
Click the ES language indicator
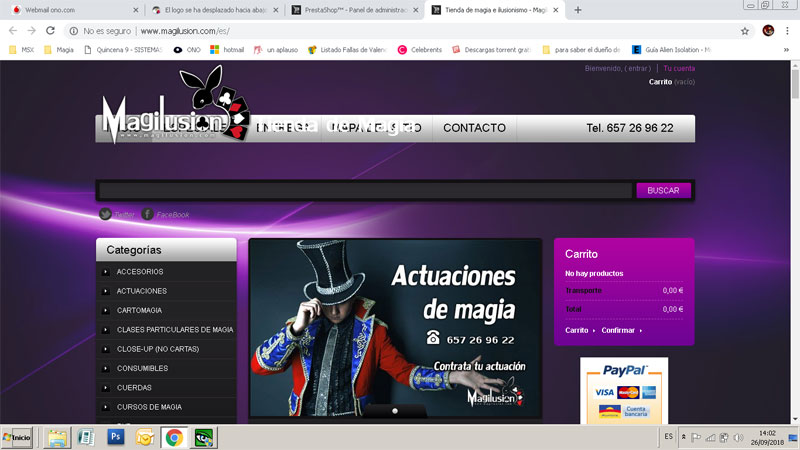click(668, 437)
